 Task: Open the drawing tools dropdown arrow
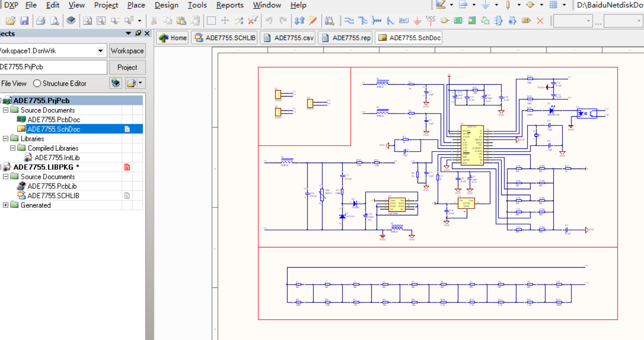coord(451,5)
